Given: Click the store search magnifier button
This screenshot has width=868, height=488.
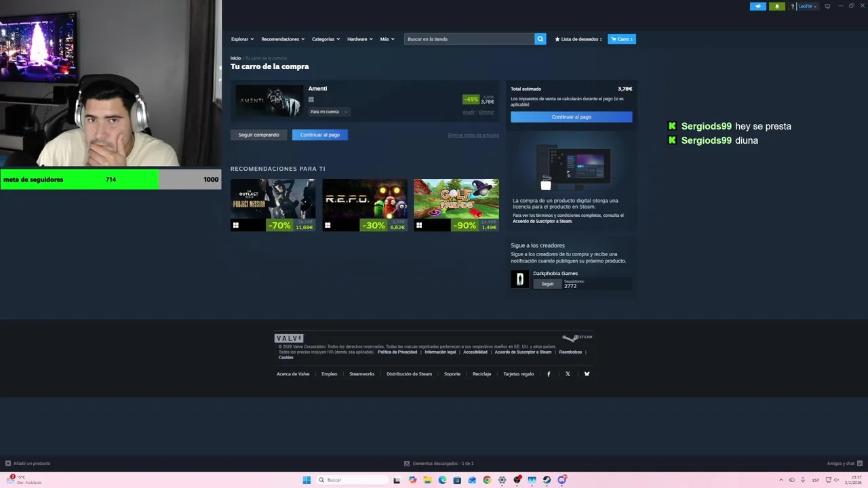Looking at the screenshot, I should [540, 39].
